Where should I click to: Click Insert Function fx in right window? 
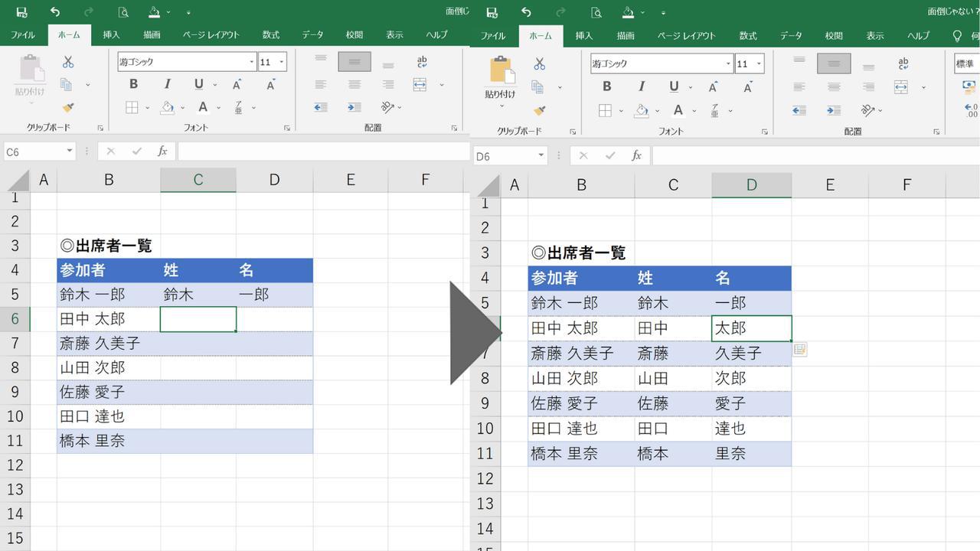click(x=636, y=155)
